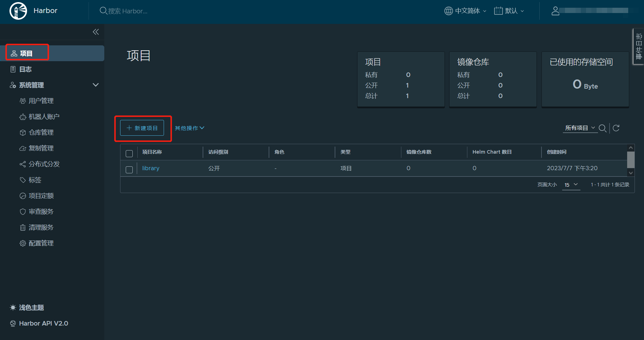This screenshot has height=340, width=644.
Task: Click scrollbar up arrow in table
Action: (631, 148)
